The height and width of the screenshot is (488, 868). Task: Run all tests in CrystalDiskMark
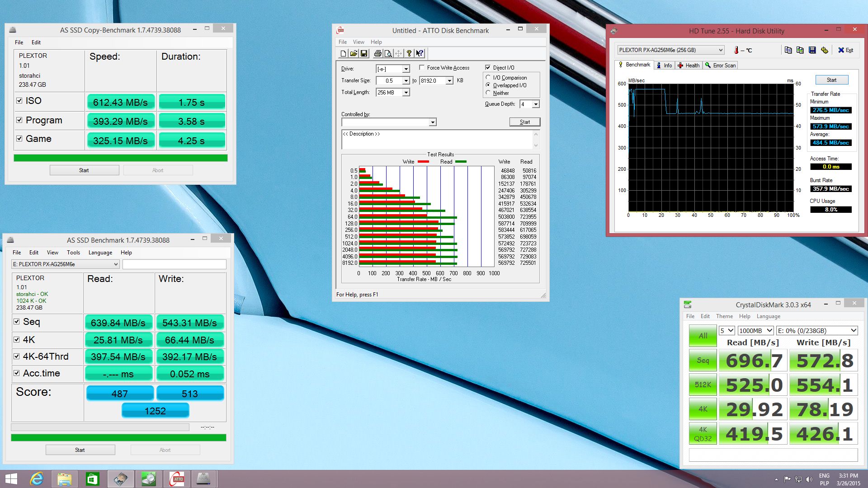click(702, 336)
